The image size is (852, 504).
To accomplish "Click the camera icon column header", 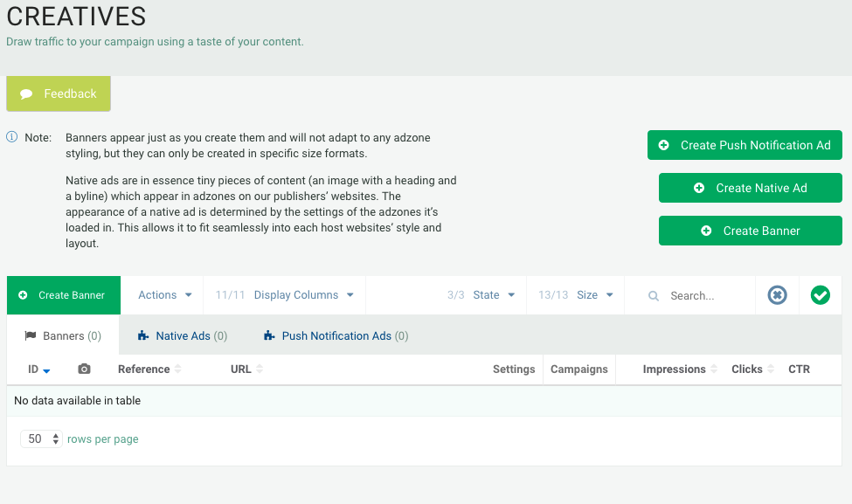I will (x=84, y=369).
